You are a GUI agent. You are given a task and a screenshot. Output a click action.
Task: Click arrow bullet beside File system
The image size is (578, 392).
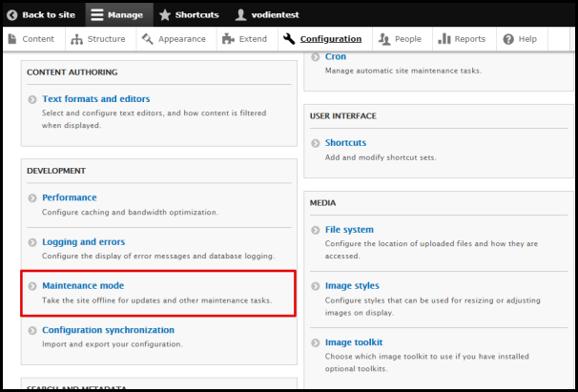(x=315, y=230)
